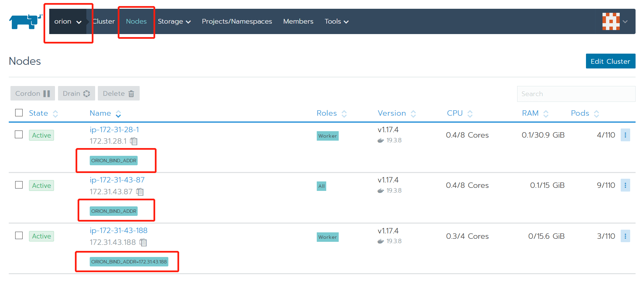Open the Storage dropdown menu
Viewport: 644px width, 287px height.
click(x=174, y=22)
